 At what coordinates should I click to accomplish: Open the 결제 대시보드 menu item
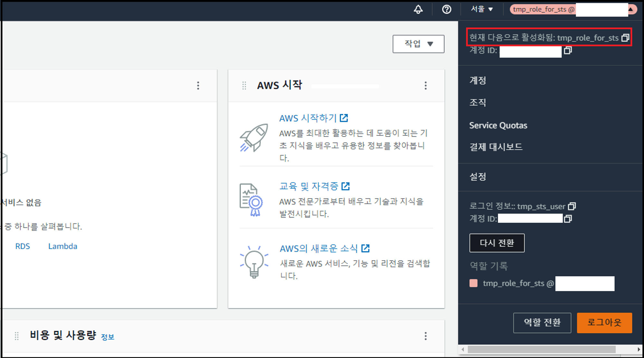coord(496,147)
